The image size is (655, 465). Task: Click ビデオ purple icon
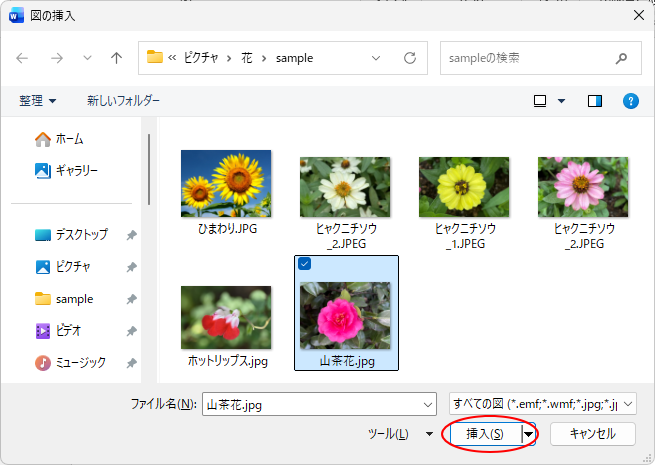[x=43, y=331]
